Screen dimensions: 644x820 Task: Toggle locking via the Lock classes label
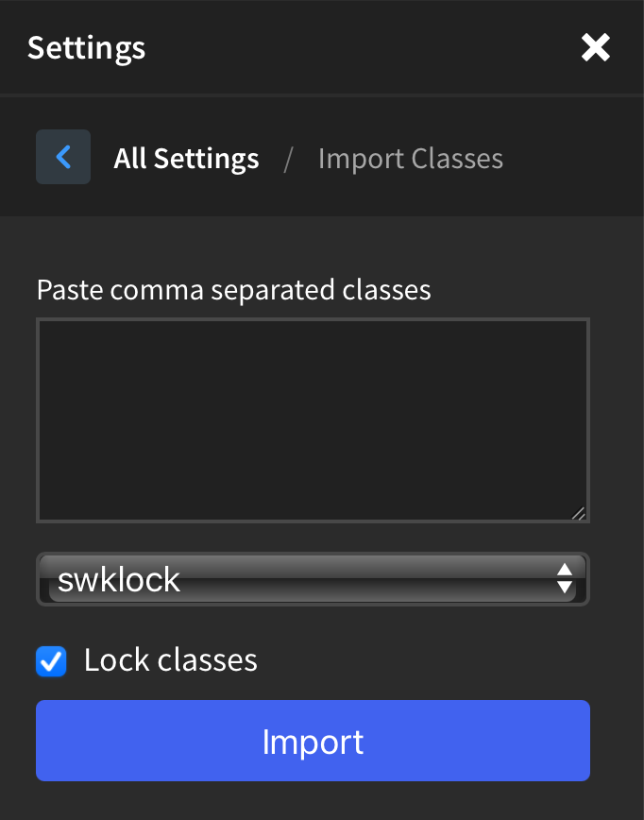coord(170,660)
